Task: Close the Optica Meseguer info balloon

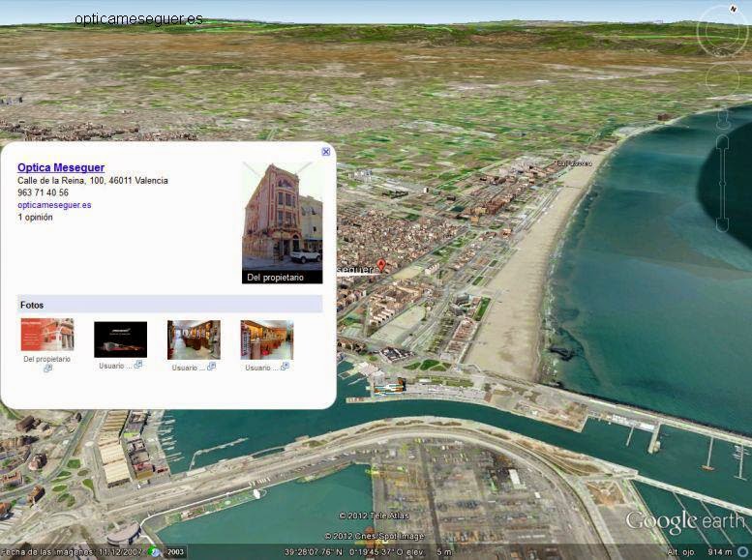Action: [325, 152]
